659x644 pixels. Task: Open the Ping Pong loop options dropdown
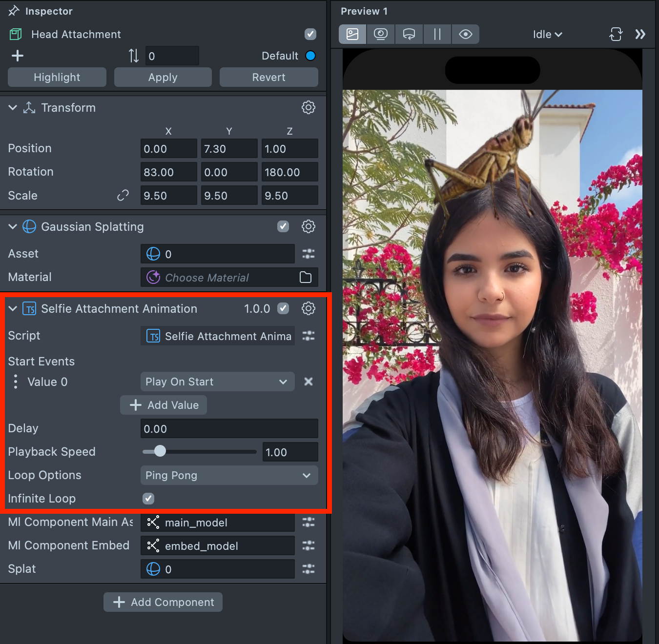click(229, 475)
